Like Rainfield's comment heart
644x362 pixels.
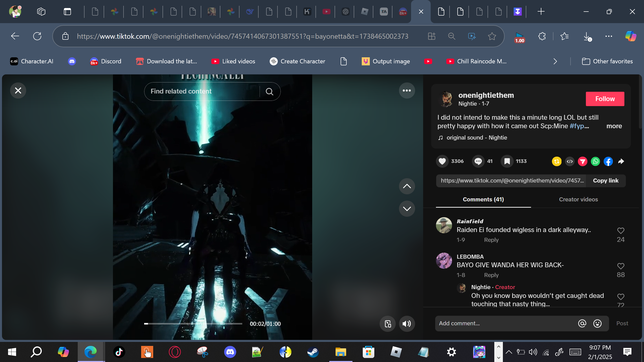621,231
